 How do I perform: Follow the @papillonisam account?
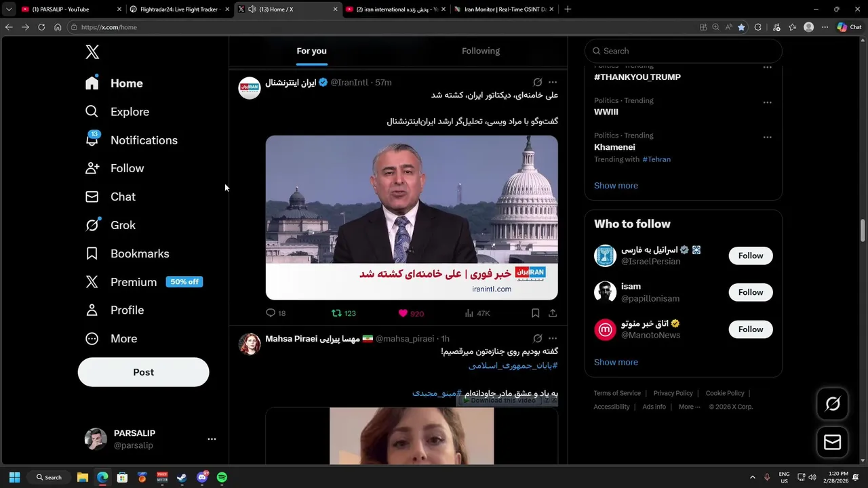coord(751,292)
